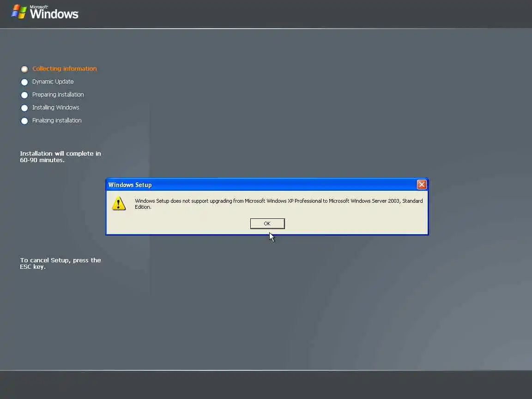Viewport: 532px width, 399px height.
Task: Click the 'Installation will complete in 60-90 minutes' text
Action: tap(60, 157)
